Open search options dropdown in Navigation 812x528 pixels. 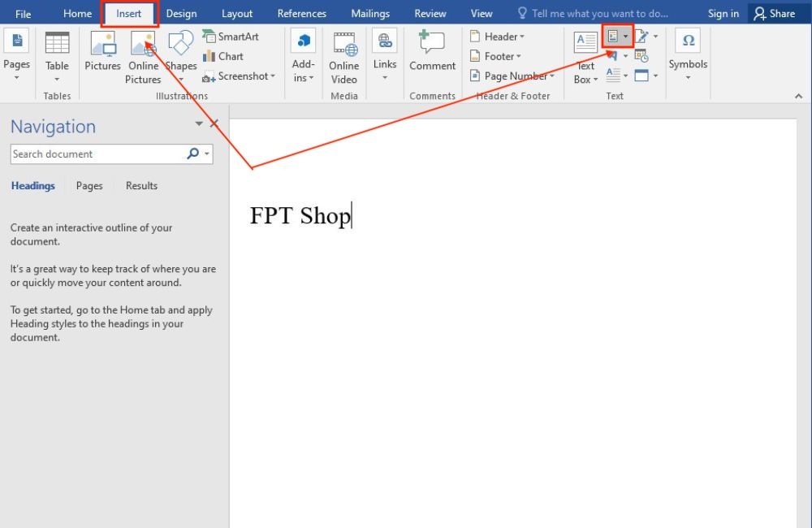pos(206,154)
